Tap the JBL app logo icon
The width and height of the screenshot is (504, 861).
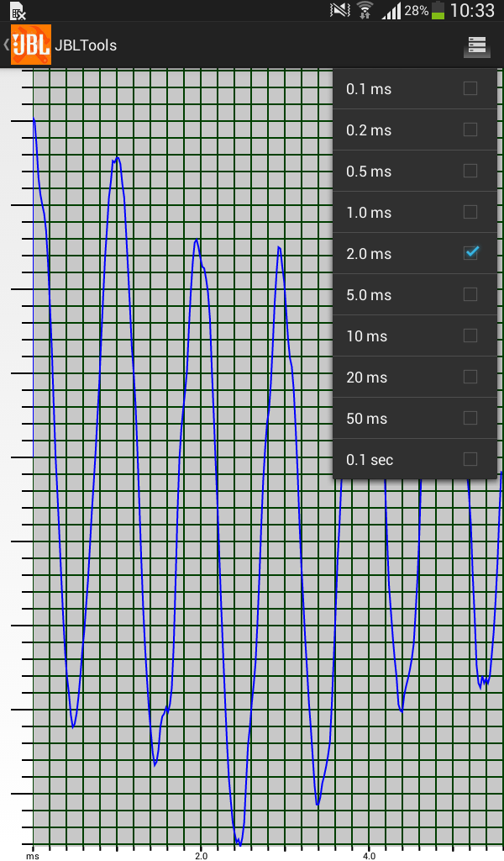coord(31,45)
